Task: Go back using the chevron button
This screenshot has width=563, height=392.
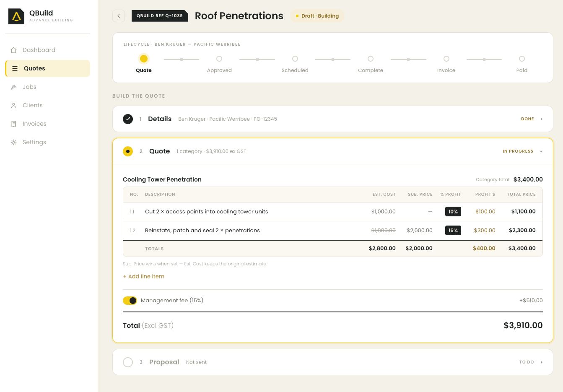Action: [119, 16]
